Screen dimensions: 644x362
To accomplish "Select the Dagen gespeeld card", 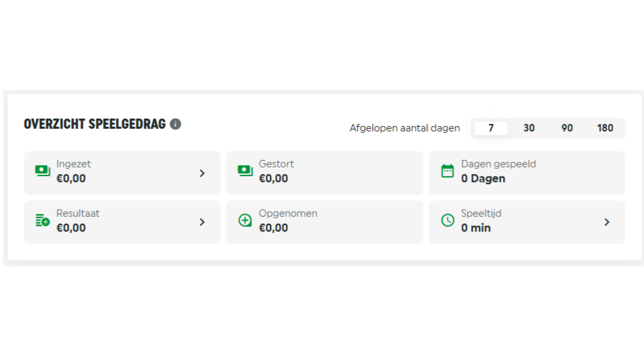I will click(x=527, y=173).
